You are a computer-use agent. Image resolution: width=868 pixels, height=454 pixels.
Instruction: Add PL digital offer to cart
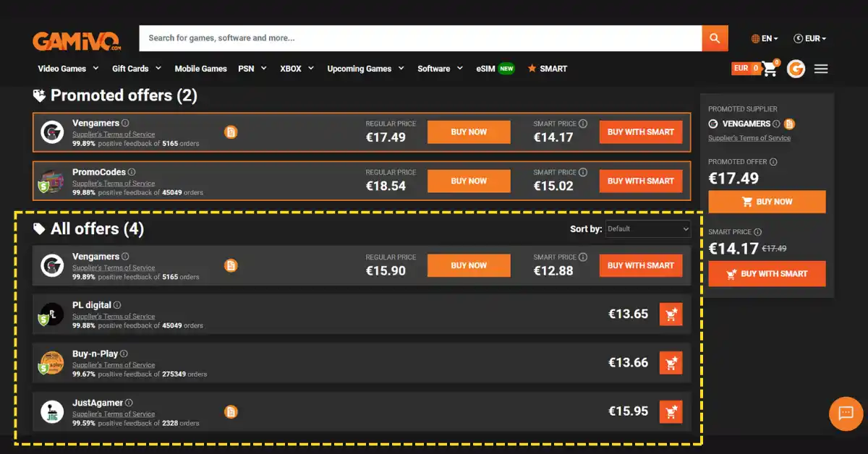point(671,314)
